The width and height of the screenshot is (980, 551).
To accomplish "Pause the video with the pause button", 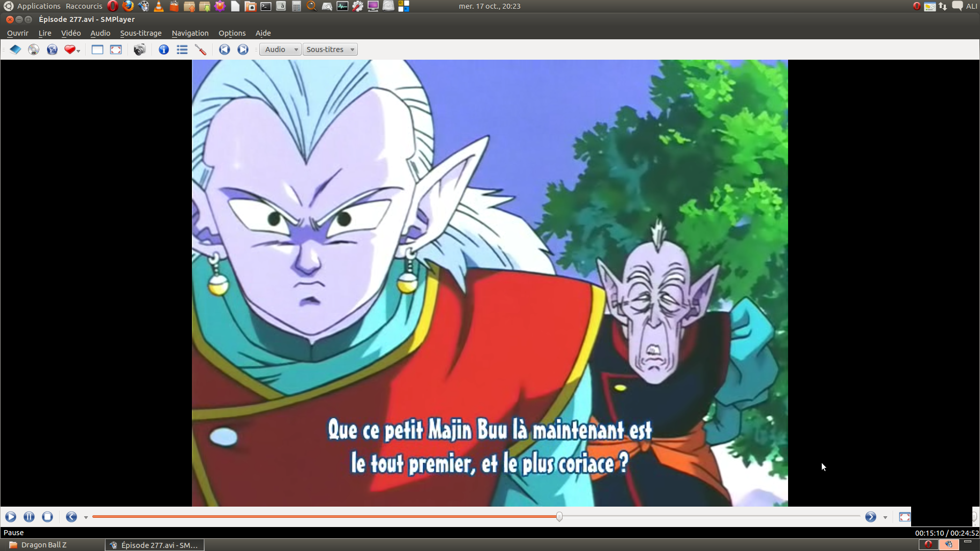I will [29, 517].
